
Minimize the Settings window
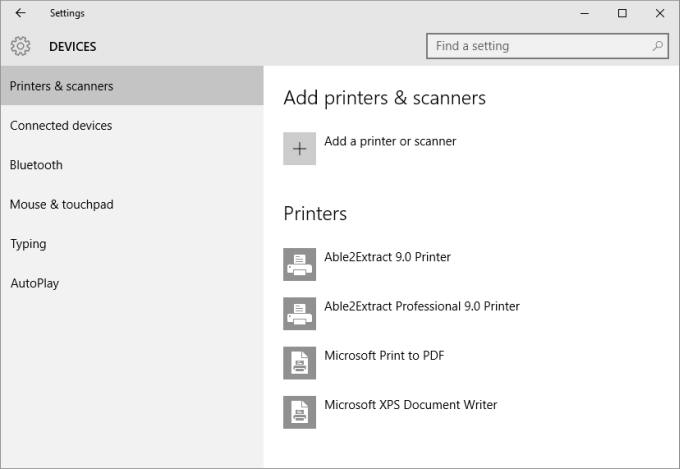[585, 13]
